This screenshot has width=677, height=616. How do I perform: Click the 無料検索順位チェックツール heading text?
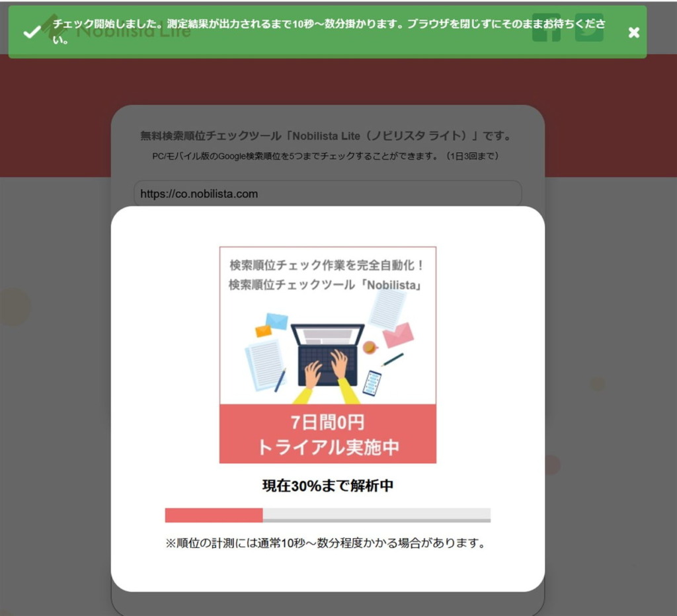pyautogui.click(x=327, y=136)
